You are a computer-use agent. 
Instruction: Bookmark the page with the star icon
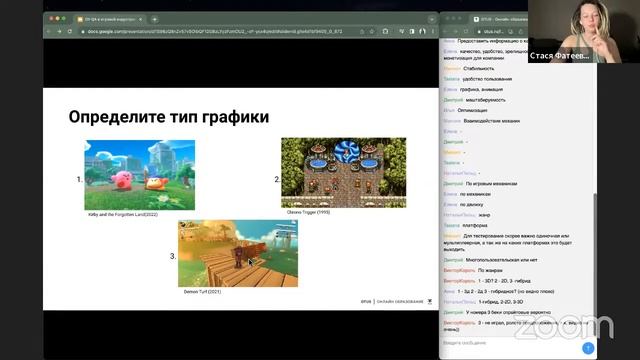[x=372, y=31]
